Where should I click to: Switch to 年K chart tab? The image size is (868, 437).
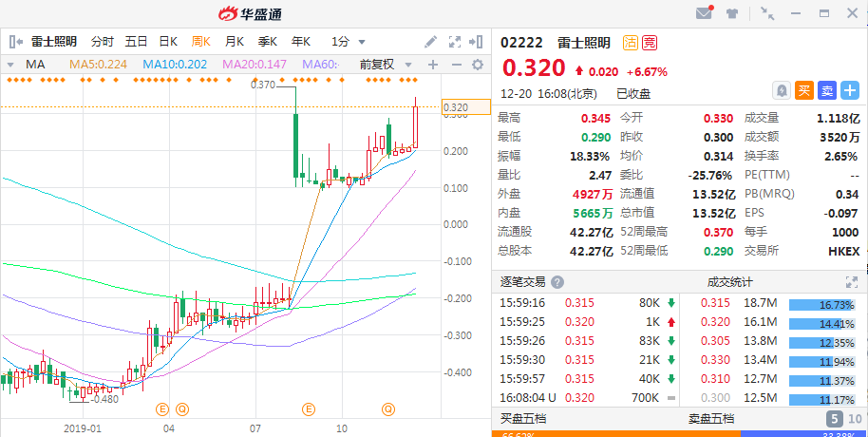coord(302,42)
